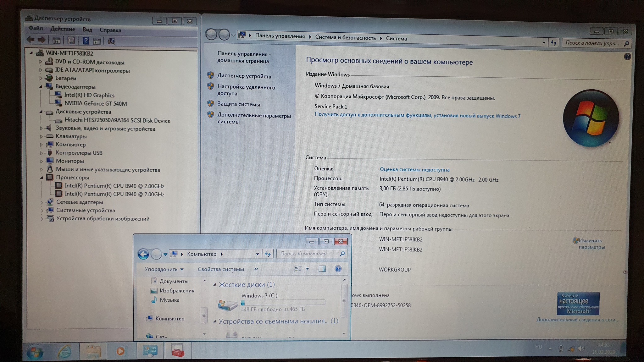Click the volume speaker tray icon

click(581, 348)
